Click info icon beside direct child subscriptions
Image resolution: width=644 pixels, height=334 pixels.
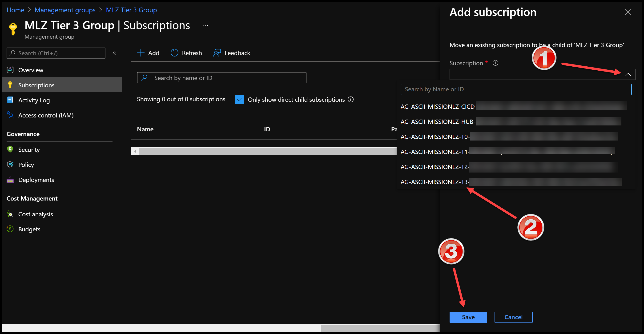pos(351,99)
